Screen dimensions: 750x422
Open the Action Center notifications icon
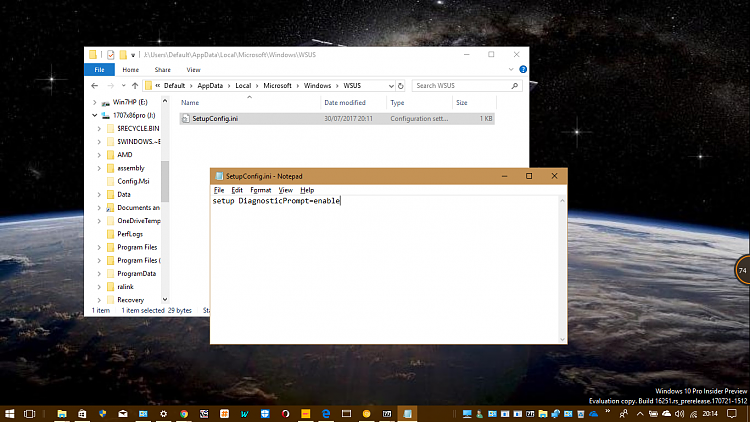tap(732, 413)
